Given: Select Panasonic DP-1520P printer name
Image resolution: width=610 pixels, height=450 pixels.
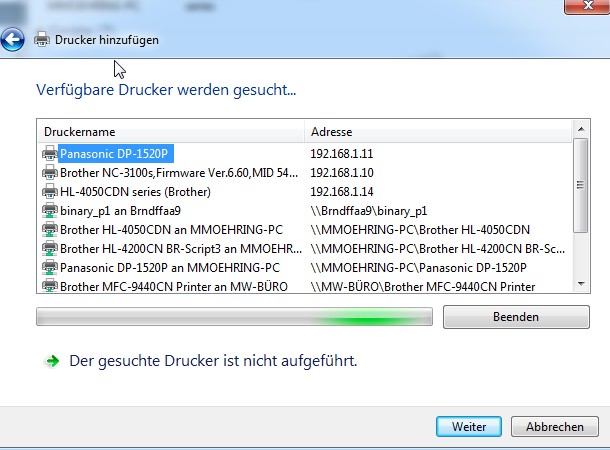Looking at the screenshot, I should 116,154.
